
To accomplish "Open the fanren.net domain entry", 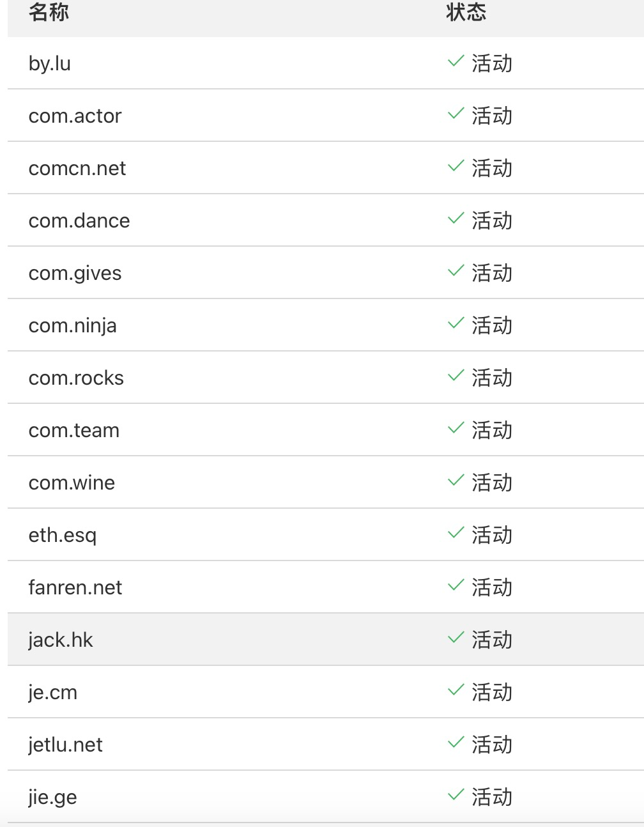I will tap(75, 587).
